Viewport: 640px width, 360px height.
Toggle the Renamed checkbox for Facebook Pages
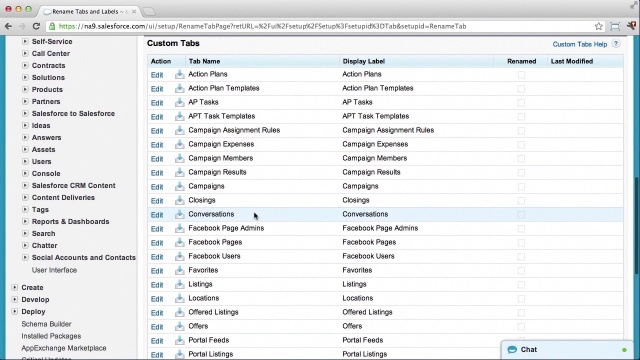click(x=521, y=243)
